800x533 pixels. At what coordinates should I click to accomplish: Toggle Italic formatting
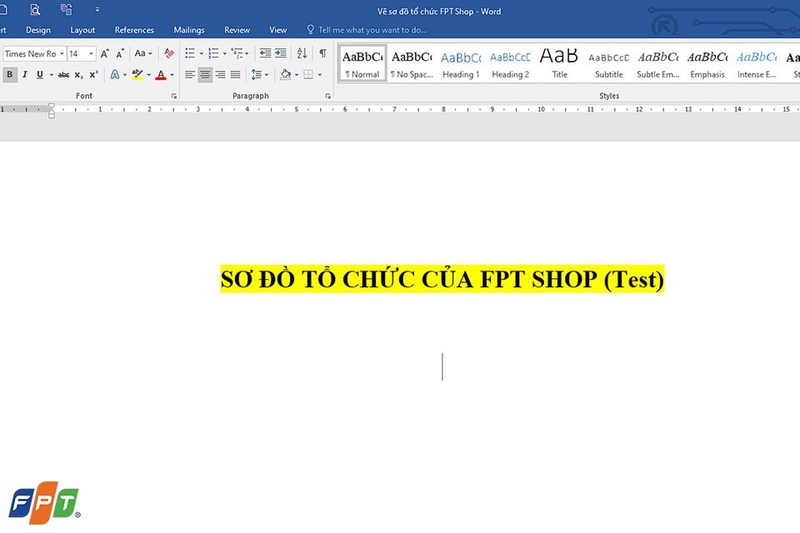[x=24, y=75]
